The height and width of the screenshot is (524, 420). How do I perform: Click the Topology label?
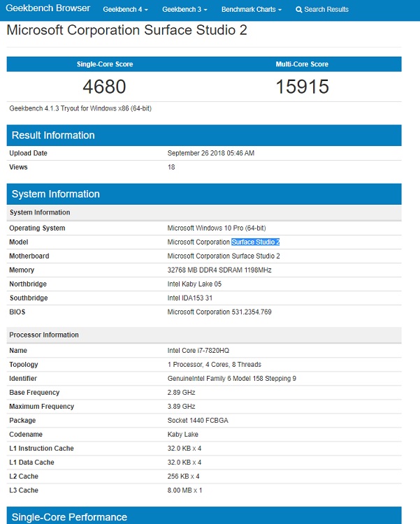(23, 365)
